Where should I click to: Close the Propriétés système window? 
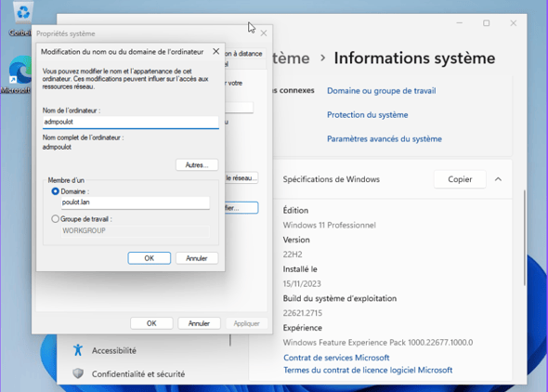click(264, 33)
